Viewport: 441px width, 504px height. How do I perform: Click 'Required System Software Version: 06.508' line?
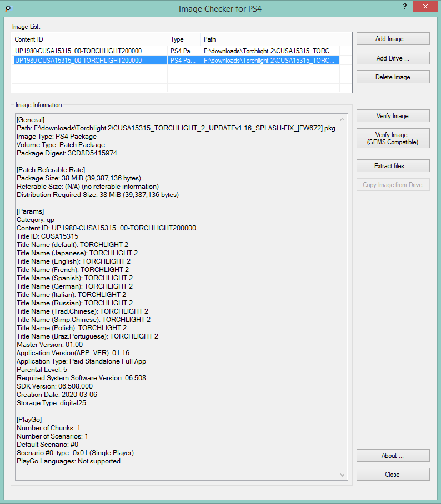82,378
